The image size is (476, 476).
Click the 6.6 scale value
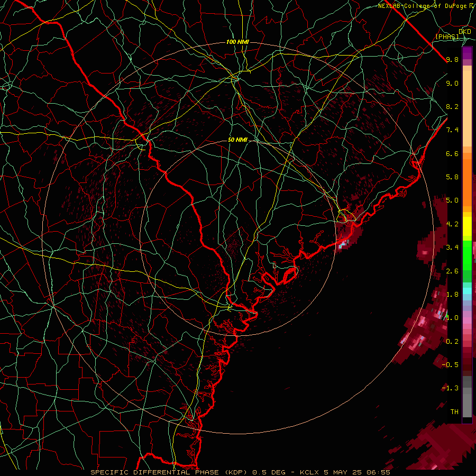point(452,153)
